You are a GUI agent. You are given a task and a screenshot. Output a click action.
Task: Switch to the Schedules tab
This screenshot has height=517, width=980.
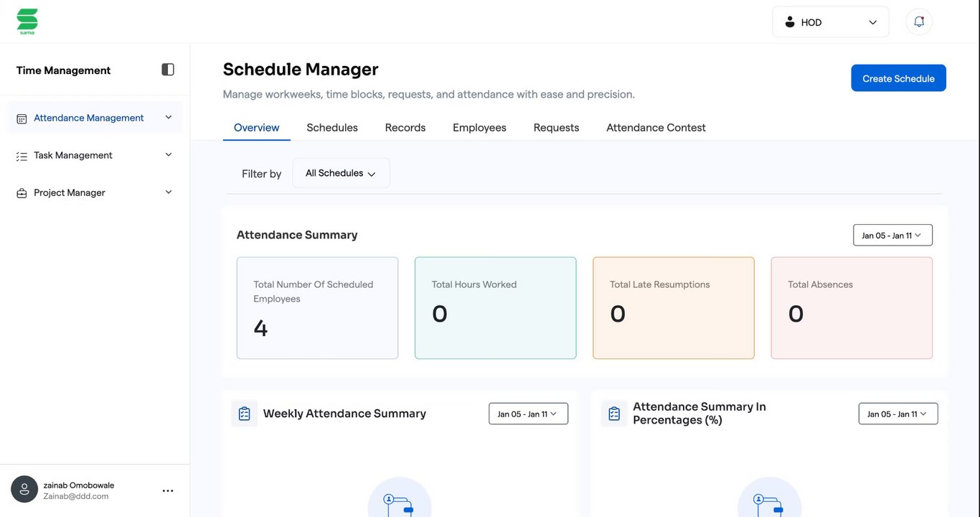[332, 128]
